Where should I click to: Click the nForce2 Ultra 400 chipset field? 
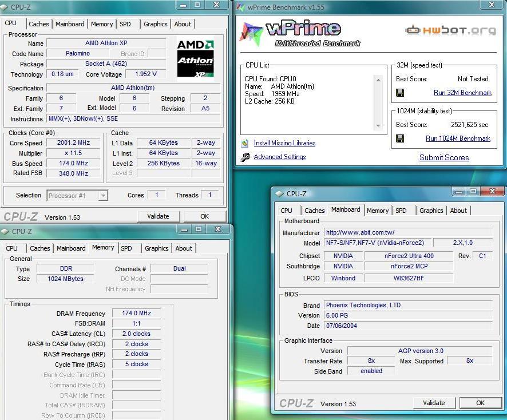(x=409, y=256)
